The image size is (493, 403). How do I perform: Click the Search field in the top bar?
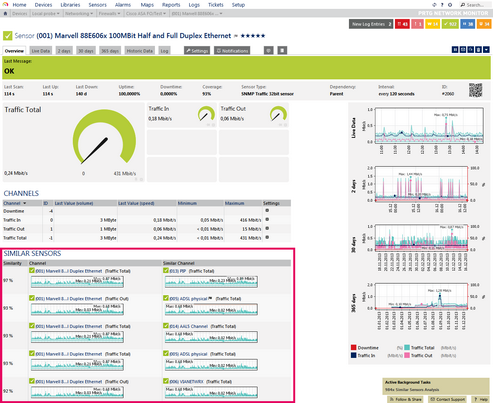tap(476, 5)
